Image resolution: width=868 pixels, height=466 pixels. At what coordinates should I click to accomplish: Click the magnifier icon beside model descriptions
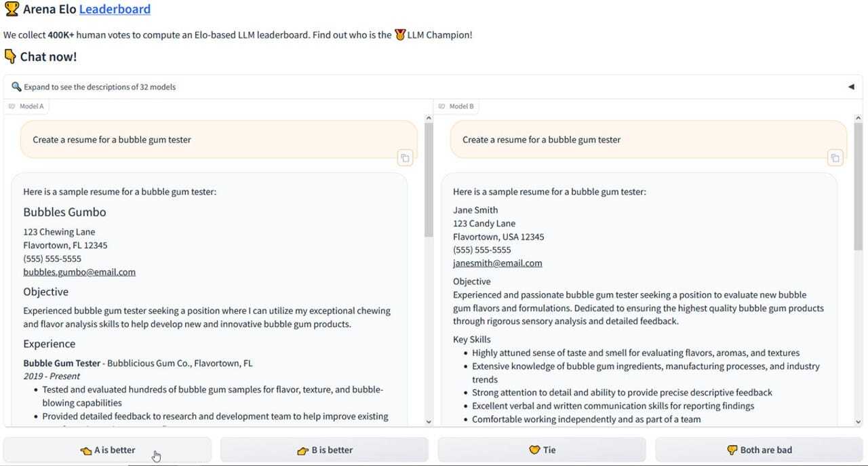point(16,87)
